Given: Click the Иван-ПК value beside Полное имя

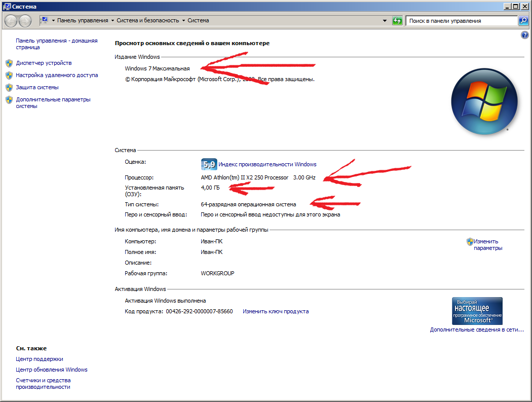Looking at the screenshot, I should point(212,252).
